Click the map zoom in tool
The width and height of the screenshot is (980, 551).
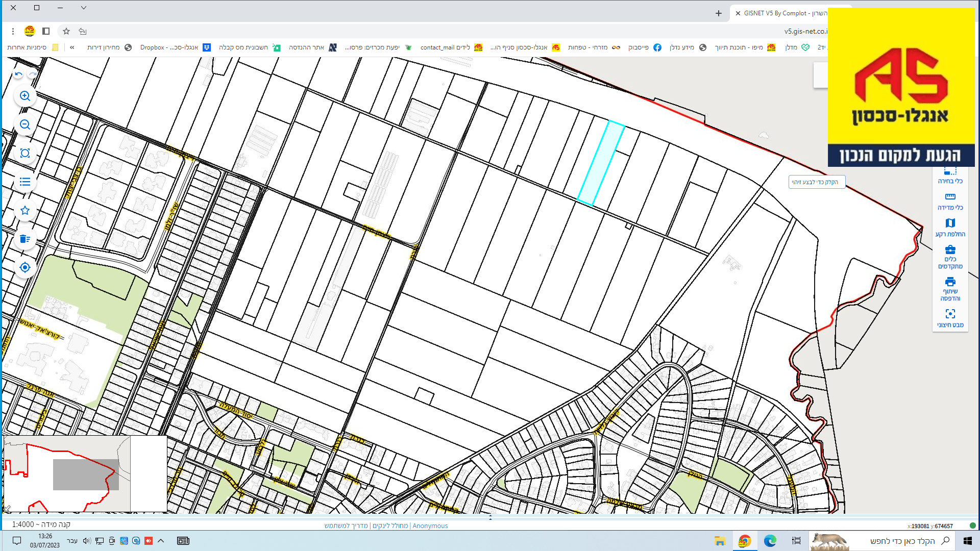click(24, 96)
